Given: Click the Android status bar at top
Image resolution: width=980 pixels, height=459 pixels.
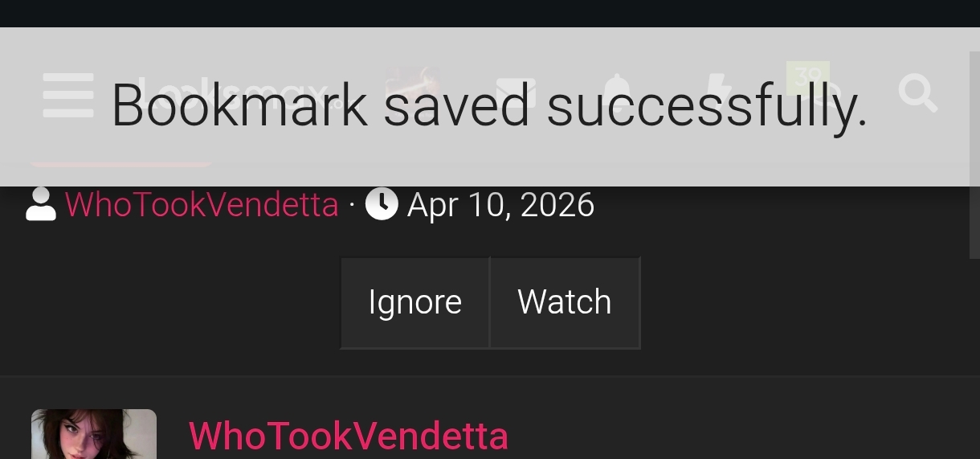Looking at the screenshot, I should point(490,14).
